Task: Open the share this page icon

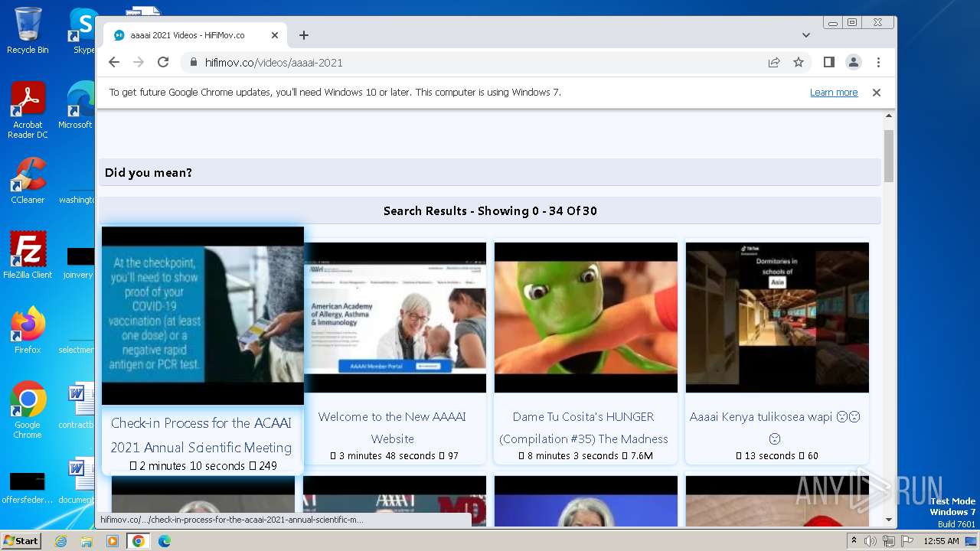Action: 774,63
